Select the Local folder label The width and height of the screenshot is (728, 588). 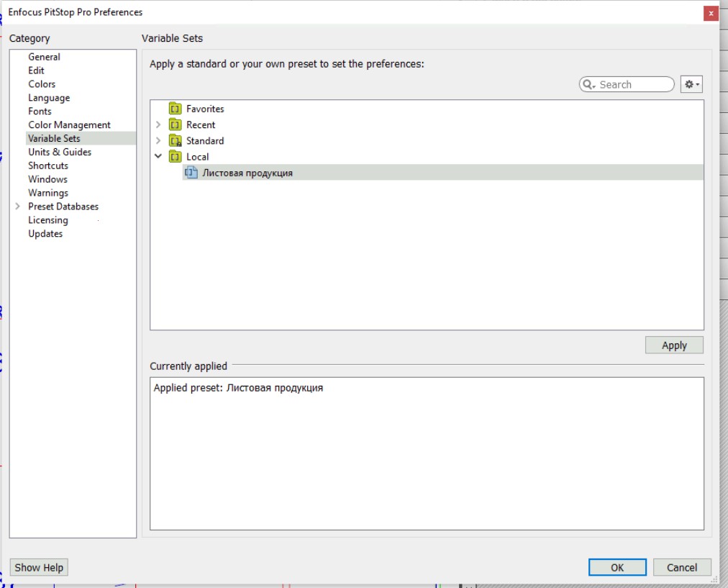pyautogui.click(x=197, y=156)
